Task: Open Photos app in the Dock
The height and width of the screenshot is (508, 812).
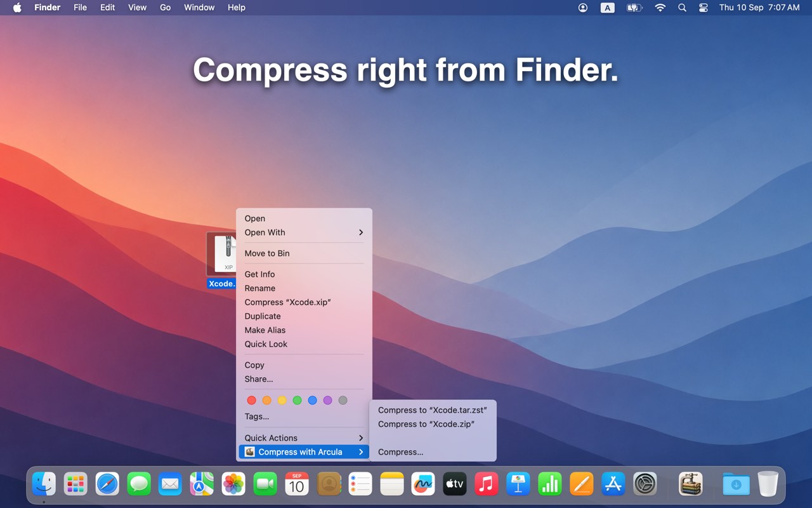Action: click(233, 485)
